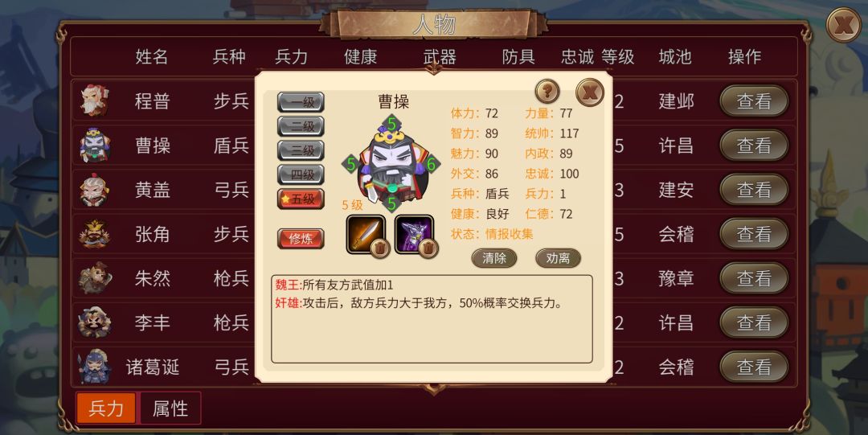Screen dimensions: 868x435
Task: Close the 曹操 detail popup
Action: (x=590, y=92)
